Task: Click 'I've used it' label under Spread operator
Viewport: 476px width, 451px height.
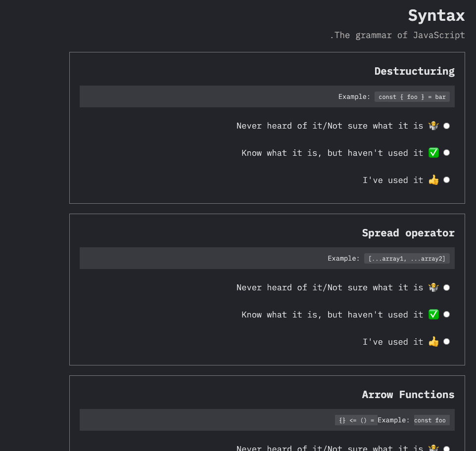Action: click(393, 342)
